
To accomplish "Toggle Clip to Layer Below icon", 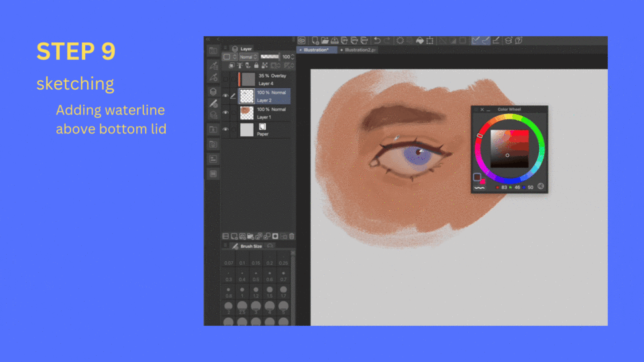I will point(231,66).
